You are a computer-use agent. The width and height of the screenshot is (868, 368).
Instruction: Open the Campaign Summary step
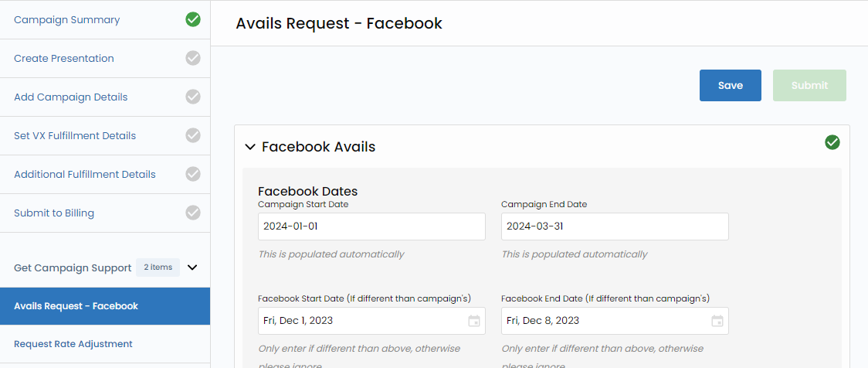pyautogui.click(x=67, y=20)
